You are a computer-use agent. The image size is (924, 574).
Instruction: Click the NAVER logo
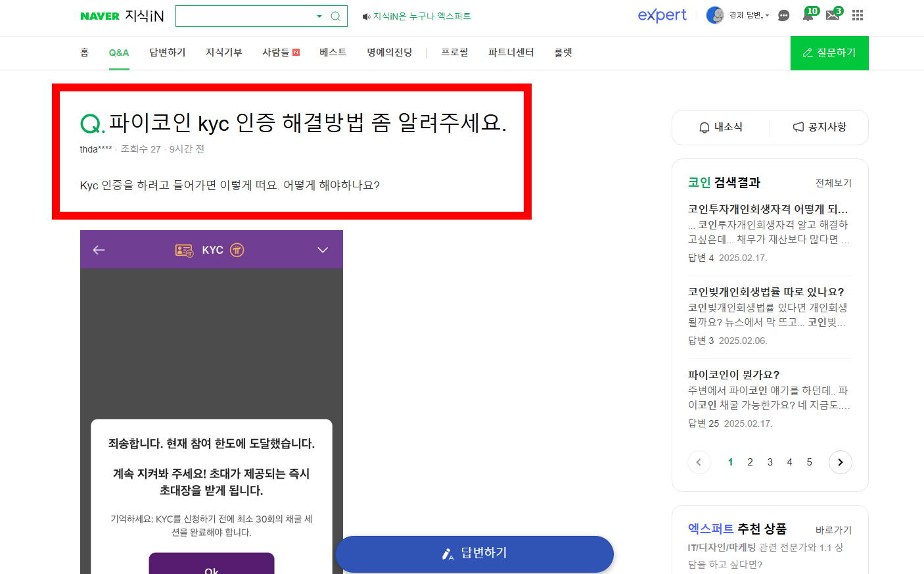[x=100, y=16]
